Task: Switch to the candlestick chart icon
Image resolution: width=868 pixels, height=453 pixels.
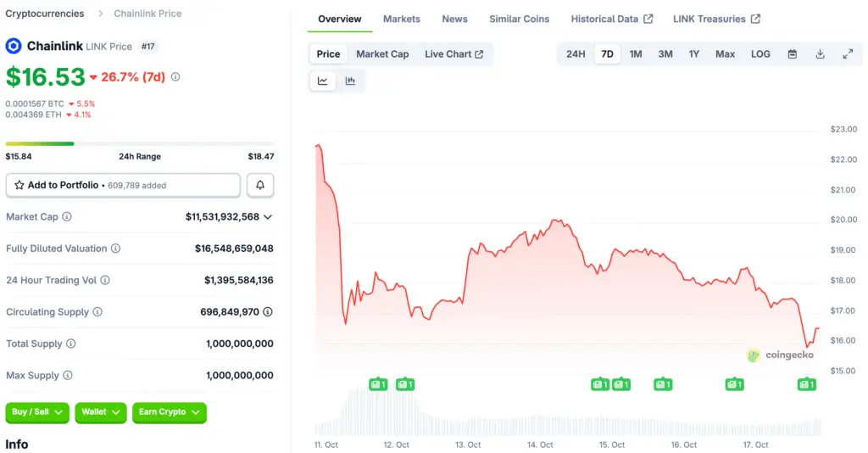Action: 350,81
